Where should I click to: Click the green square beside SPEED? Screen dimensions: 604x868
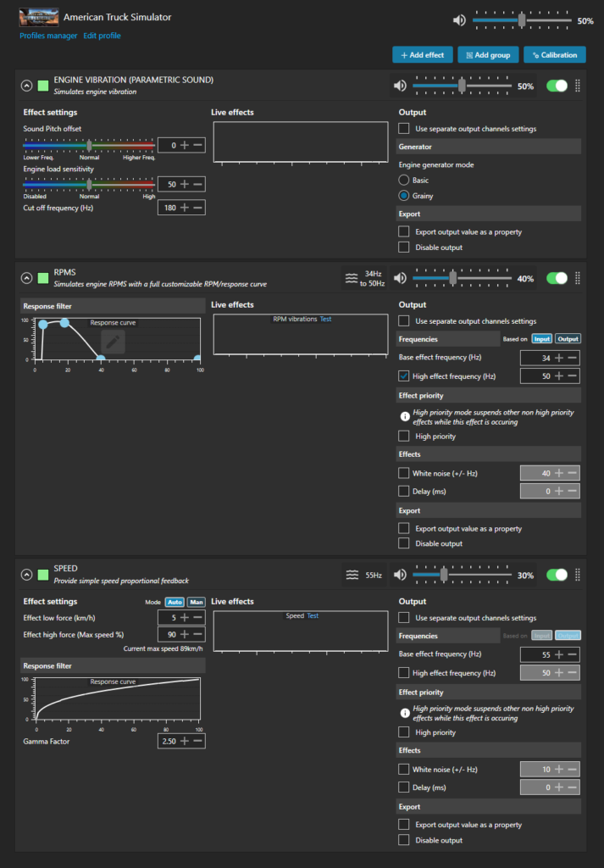(43, 575)
